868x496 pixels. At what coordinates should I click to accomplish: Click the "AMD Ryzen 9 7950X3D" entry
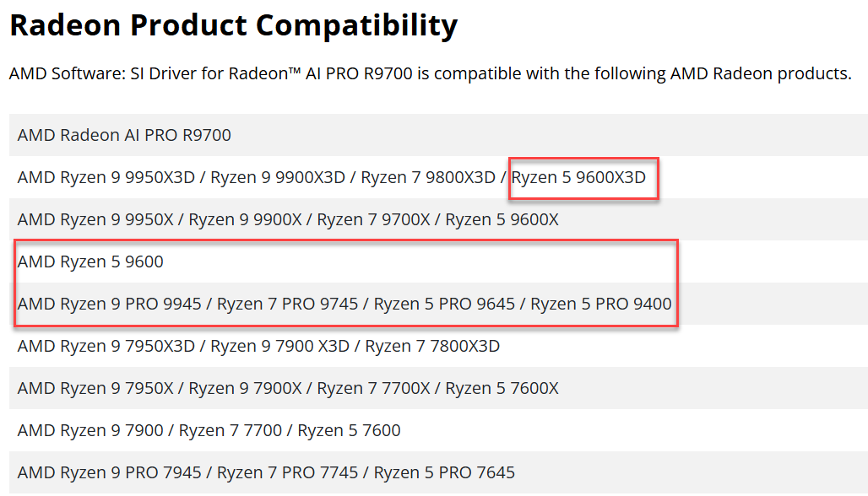(106, 346)
